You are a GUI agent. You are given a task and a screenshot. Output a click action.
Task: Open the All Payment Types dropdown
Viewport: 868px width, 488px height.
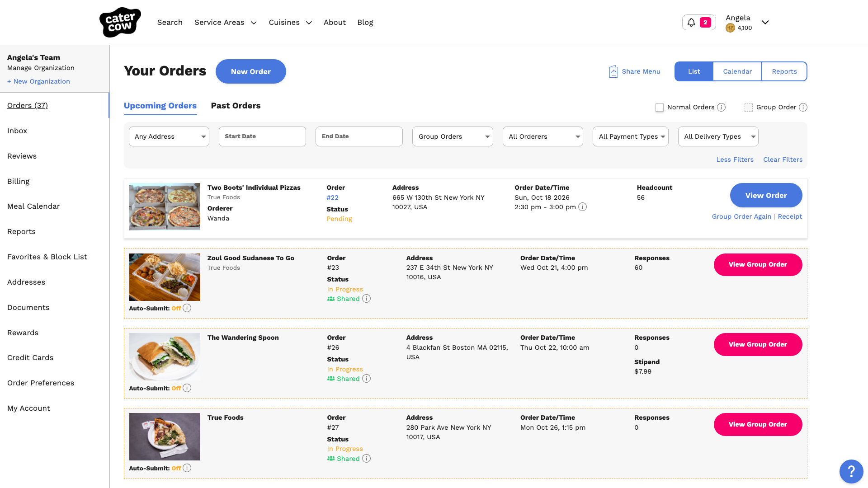(631, 136)
